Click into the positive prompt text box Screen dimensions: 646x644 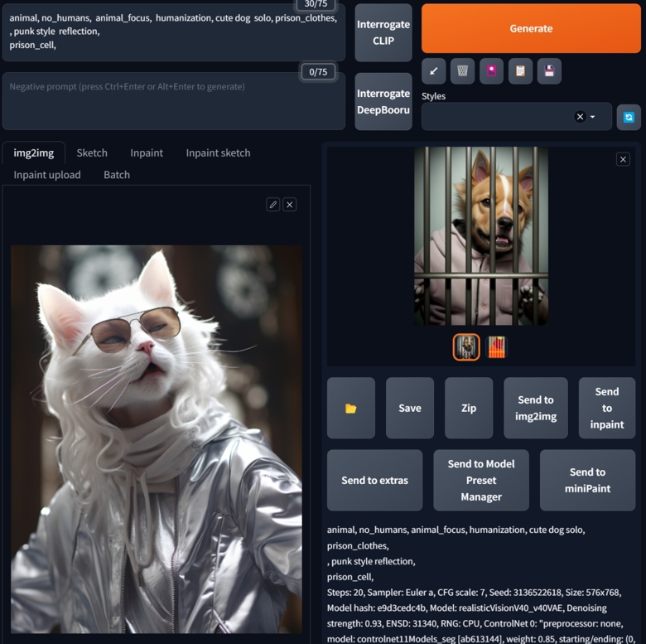[173, 31]
